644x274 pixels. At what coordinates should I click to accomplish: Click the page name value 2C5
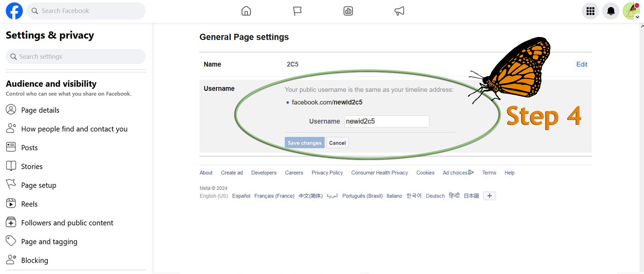(x=292, y=64)
